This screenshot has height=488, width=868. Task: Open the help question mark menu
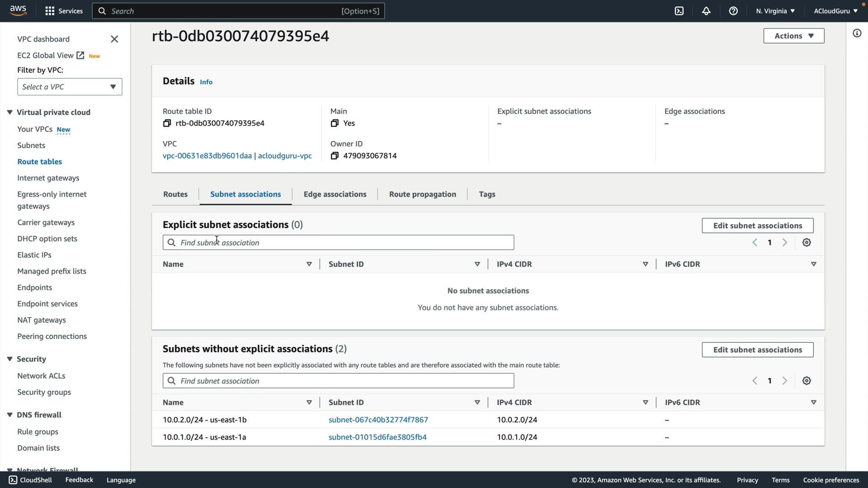733,11
